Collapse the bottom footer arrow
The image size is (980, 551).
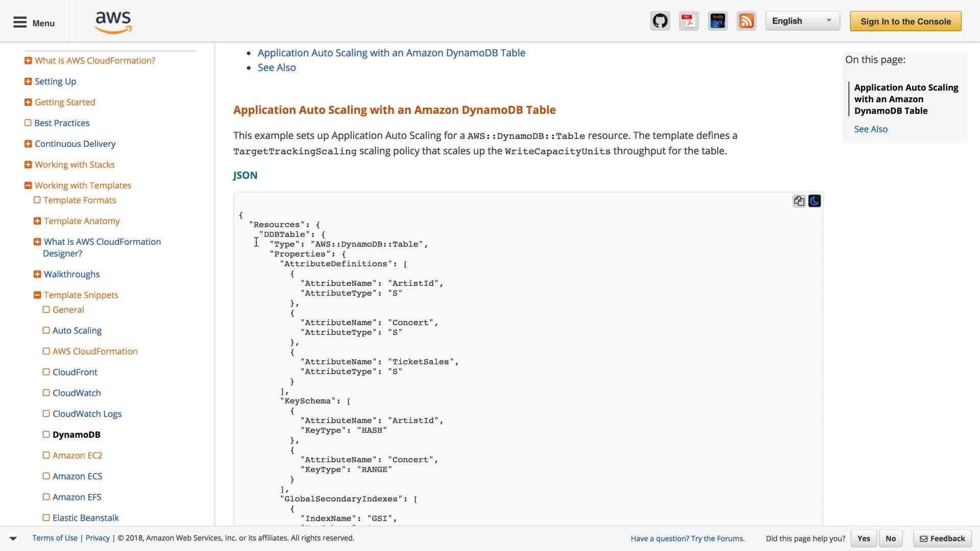[x=13, y=538]
